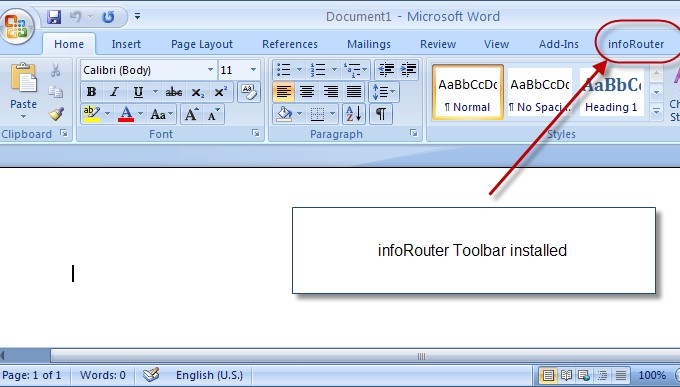Click the Paste button

[23, 91]
